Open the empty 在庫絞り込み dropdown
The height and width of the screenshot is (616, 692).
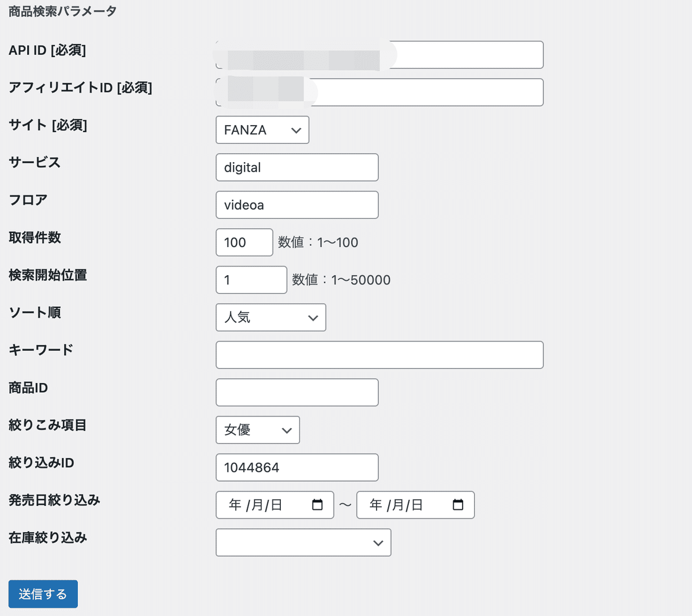[x=303, y=542]
